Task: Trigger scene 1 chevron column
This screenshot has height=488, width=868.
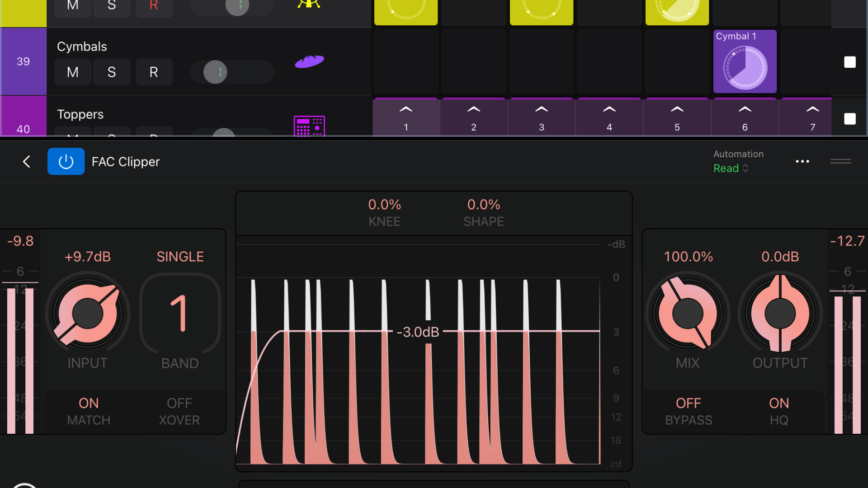Action: tap(406, 117)
